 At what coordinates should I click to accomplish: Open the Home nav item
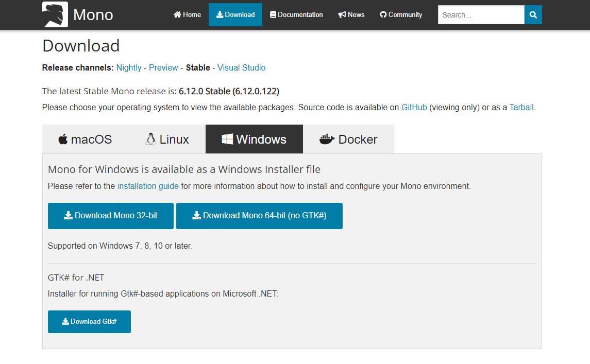coord(187,14)
